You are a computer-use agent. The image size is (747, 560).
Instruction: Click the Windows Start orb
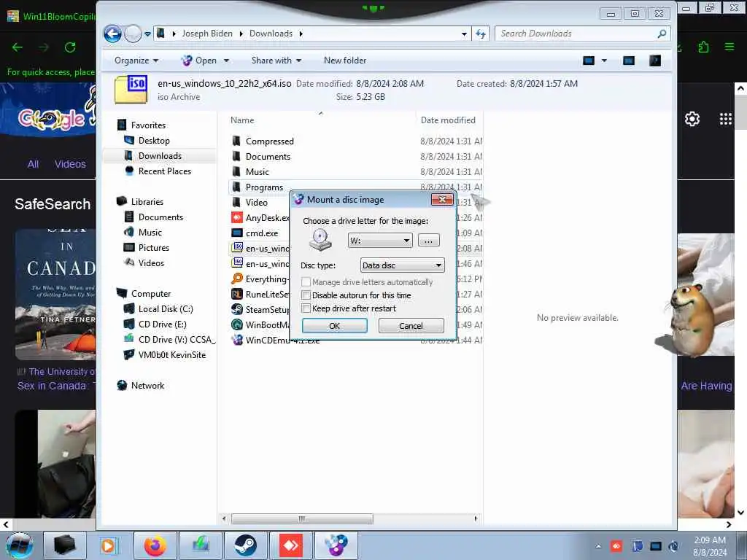20,545
